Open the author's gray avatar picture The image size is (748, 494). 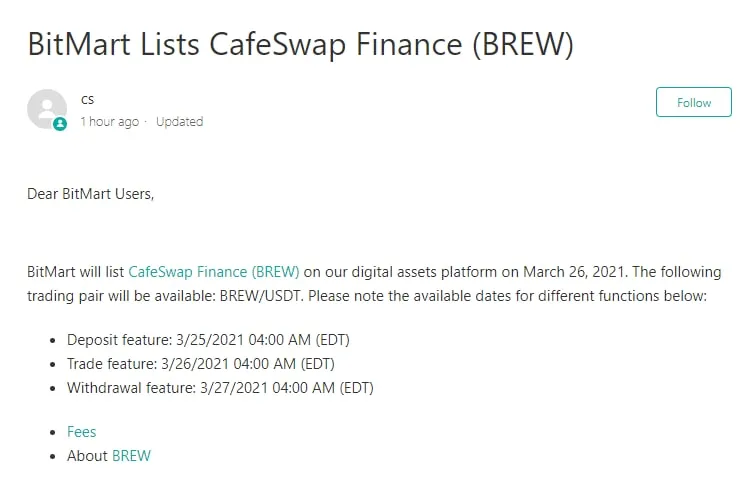pyautogui.click(x=47, y=109)
